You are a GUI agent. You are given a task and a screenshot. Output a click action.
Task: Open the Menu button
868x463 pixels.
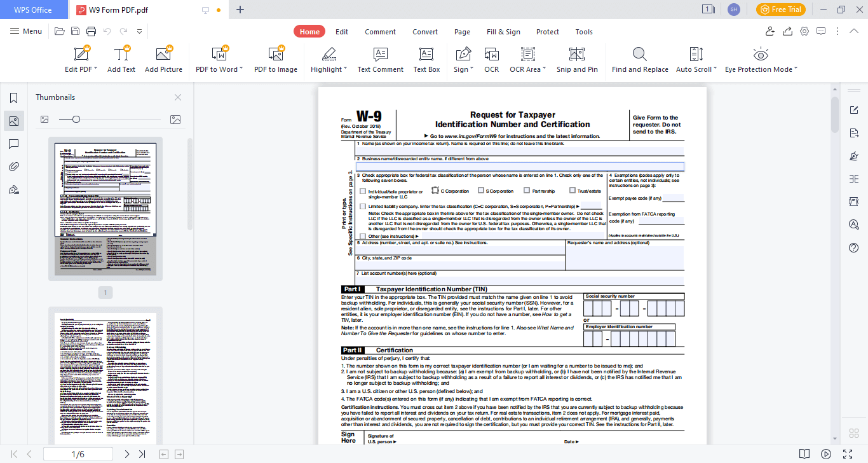coord(26,31)
